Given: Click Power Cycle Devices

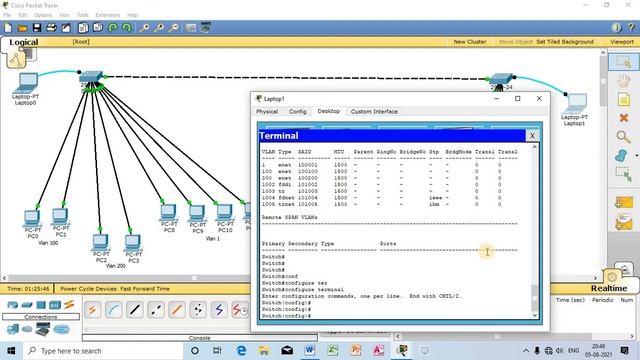Looking at the screenshot, I should (89, 289).
